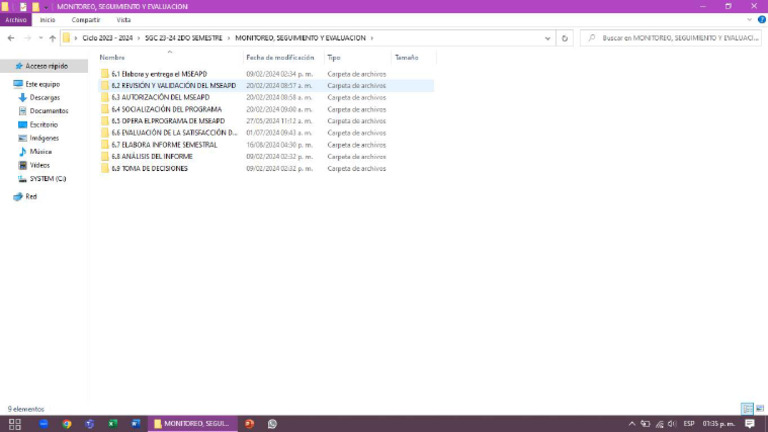
Task: Select Red in the navigation pane
Action: point(31,196)
